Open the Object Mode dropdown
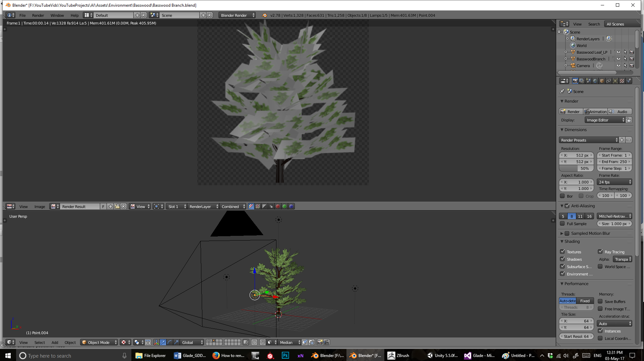Image resolution: width=644 pixels, height=361 pixels. (99, 342)
